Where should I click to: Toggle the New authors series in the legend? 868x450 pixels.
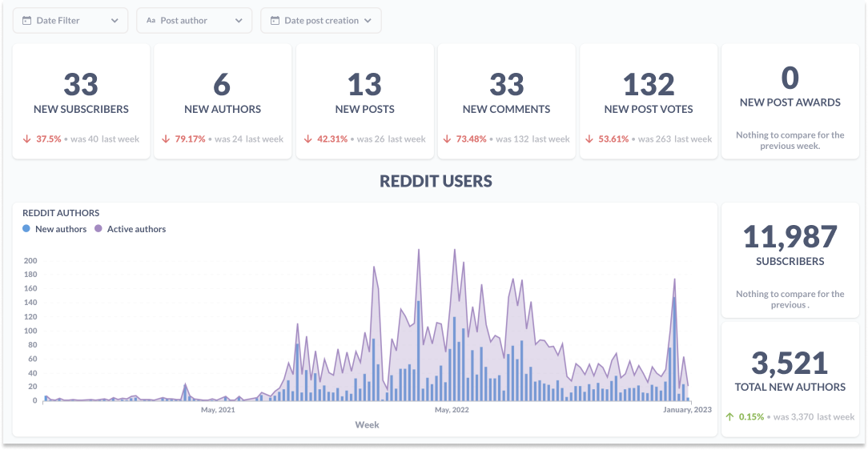pos(54,228)
